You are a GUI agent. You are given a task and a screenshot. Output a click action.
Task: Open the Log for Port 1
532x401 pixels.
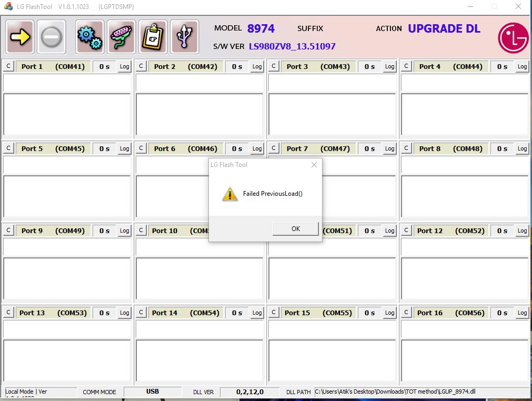124,66
